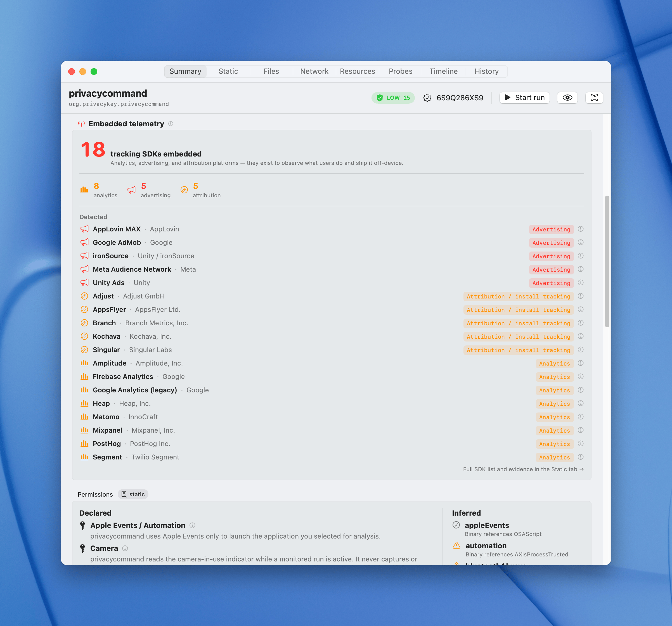Click the Twilio Segment vendor label
Screen dimensions: 672x626
[155, 457]
